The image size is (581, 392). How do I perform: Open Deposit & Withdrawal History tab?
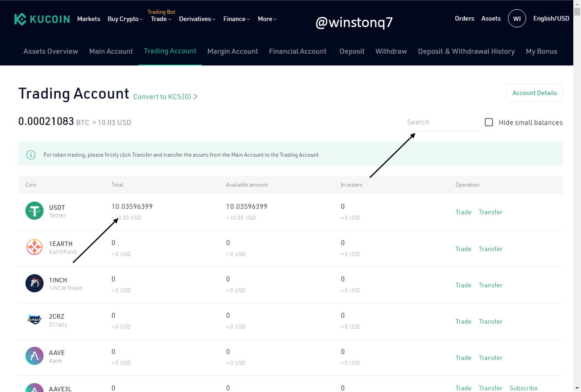point(466,51)
